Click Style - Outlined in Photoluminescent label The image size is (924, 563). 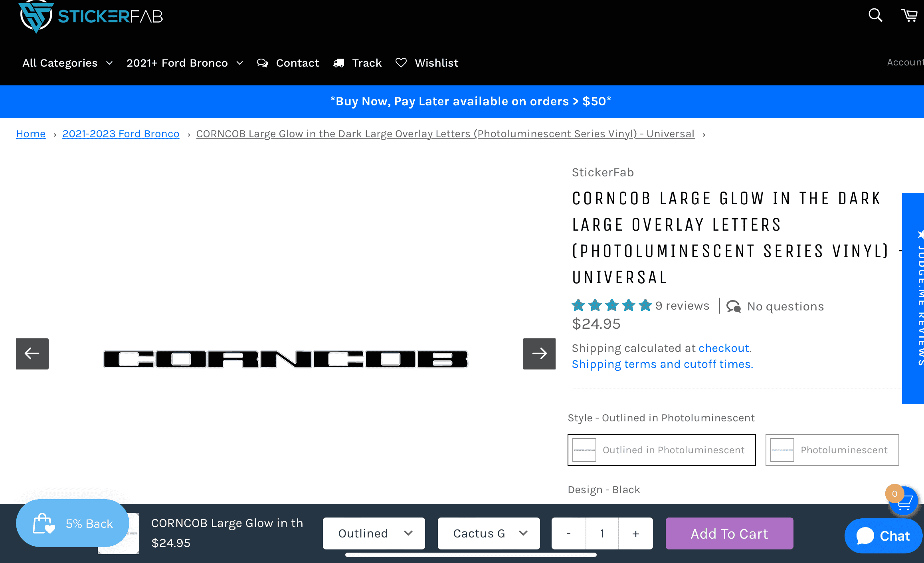(661, 418)
